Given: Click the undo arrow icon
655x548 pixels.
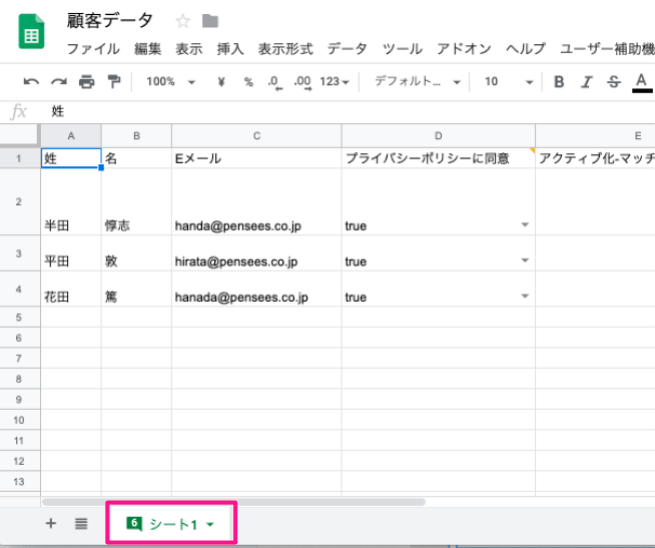Looking at the screenshot, I should [31, 82].
